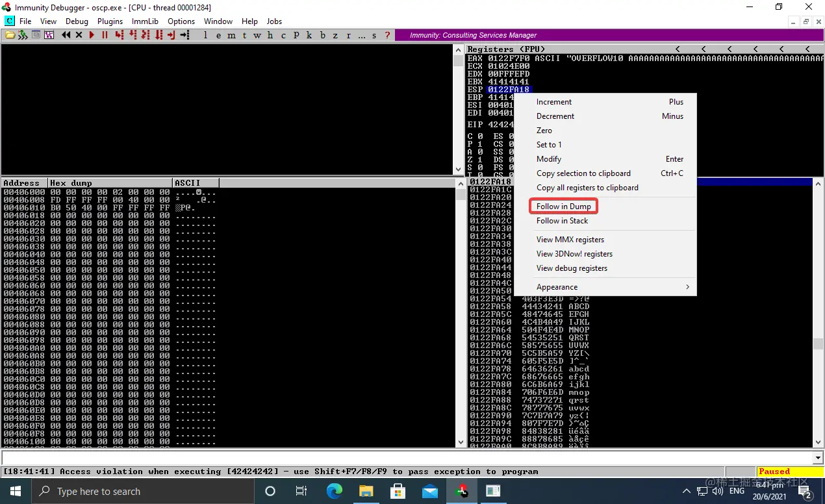
Task: Select Decrement in register context menu
Action: [555, 116]
